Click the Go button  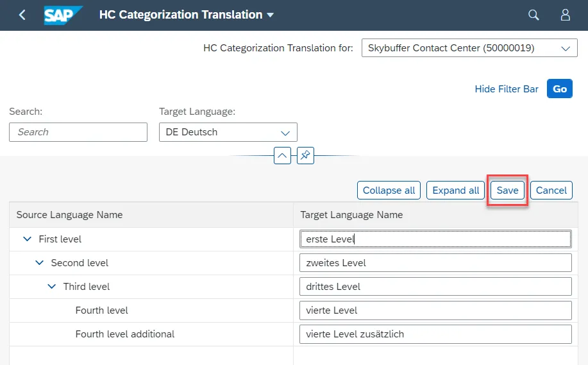(560, 89)
